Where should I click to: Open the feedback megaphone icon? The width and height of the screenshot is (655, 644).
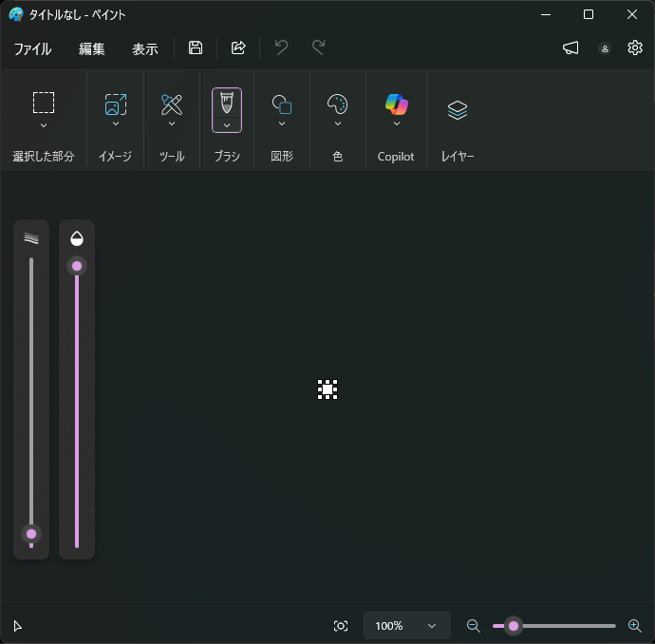(571, 48)
